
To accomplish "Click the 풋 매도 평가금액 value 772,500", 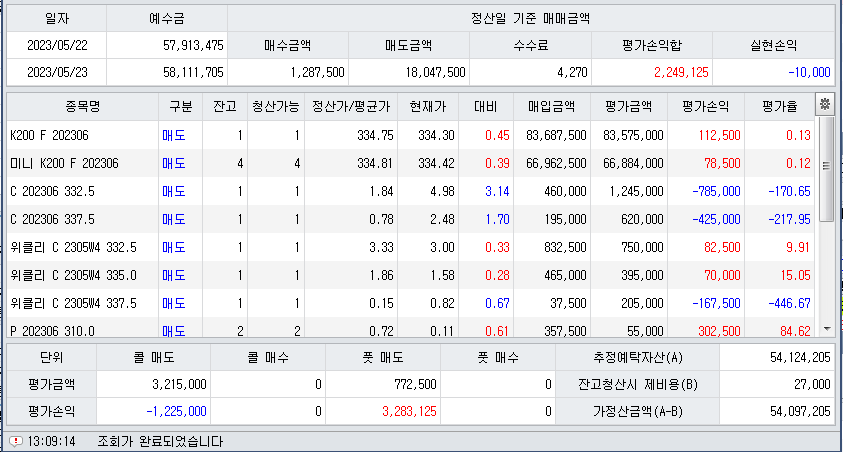I will click(x=416, y=384).
